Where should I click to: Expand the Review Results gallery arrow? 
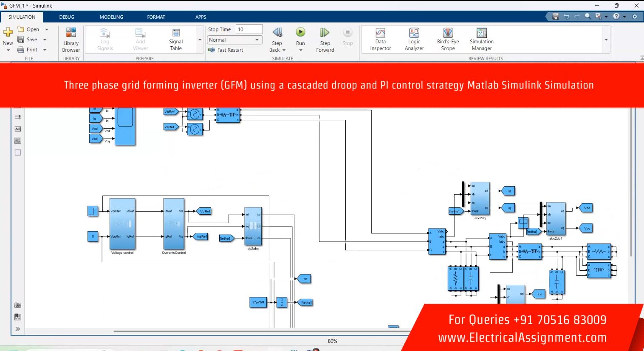pos(606,40)
